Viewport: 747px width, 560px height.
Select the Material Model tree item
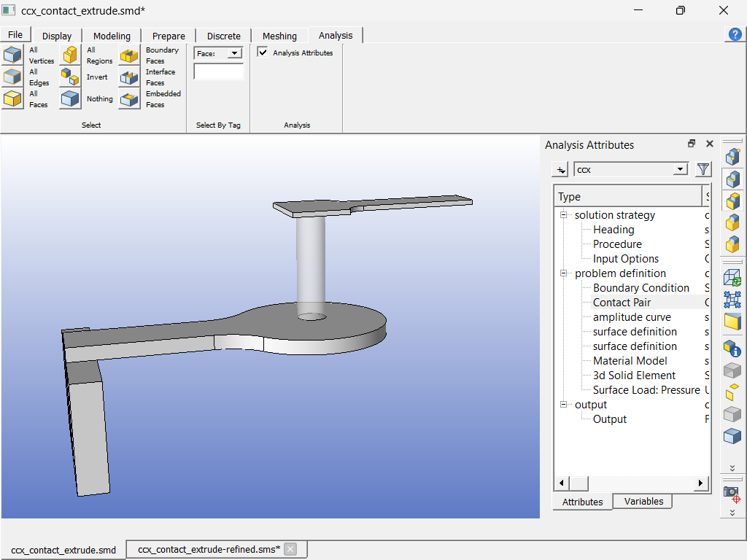tap(630, 361)
